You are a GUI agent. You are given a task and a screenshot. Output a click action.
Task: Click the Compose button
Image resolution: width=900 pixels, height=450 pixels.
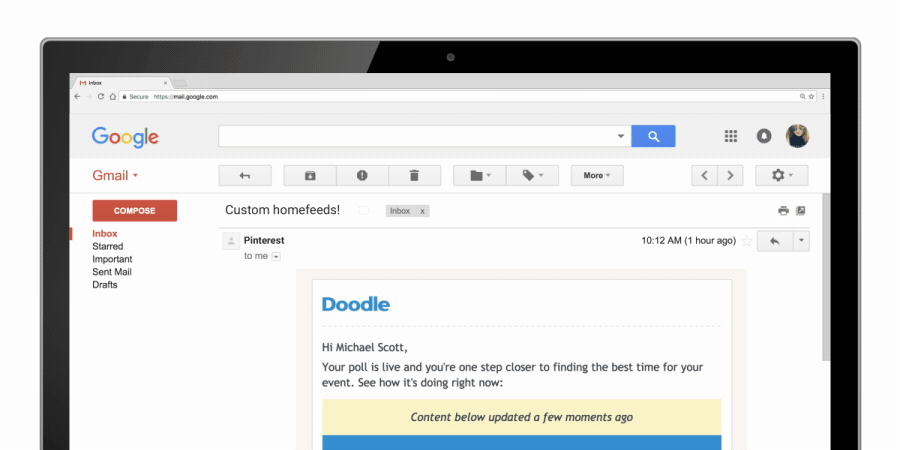[134, 211]
